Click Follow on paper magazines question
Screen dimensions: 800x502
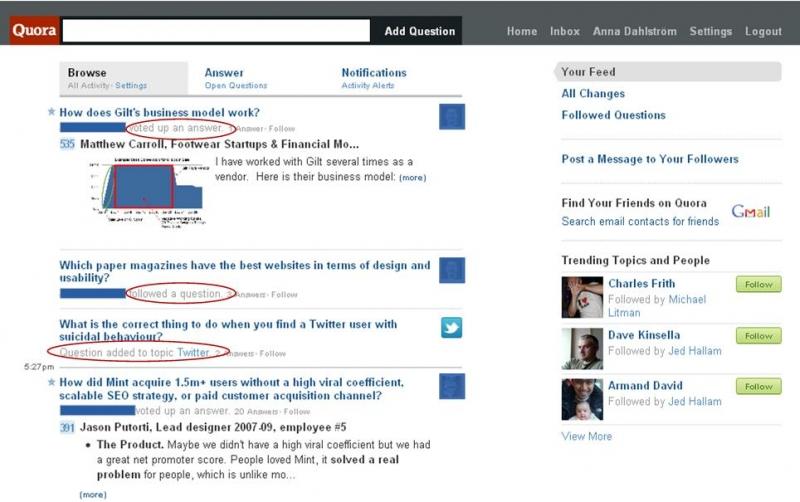[284, 294]
